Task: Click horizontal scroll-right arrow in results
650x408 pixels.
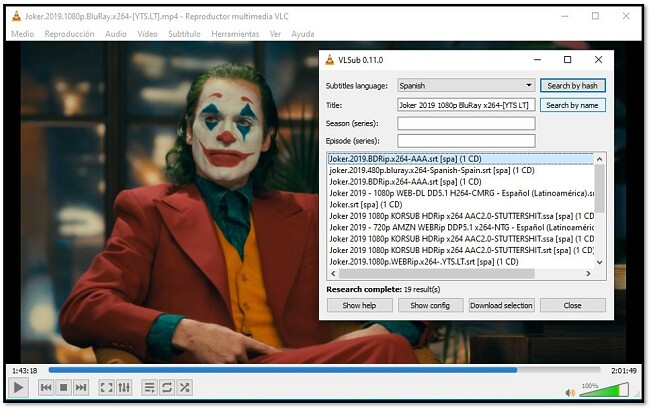Action: click(x=588, y=274)
